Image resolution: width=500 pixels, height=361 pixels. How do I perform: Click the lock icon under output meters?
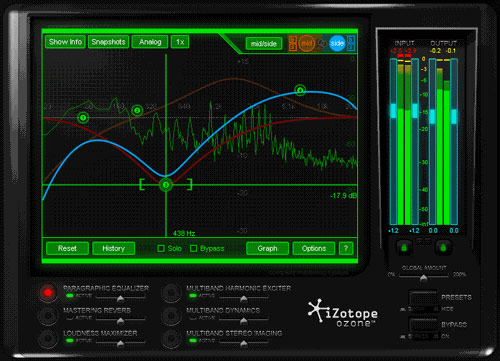point(443,247)
